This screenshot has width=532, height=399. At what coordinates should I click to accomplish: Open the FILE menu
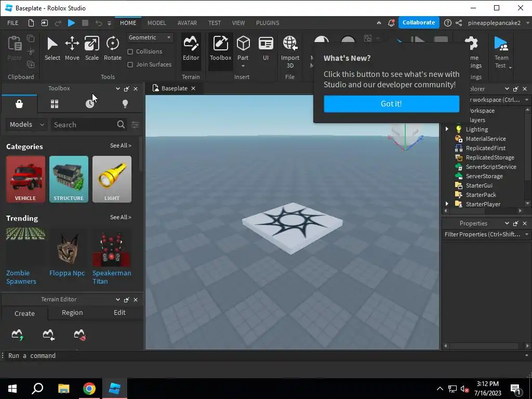click(13, 23)
